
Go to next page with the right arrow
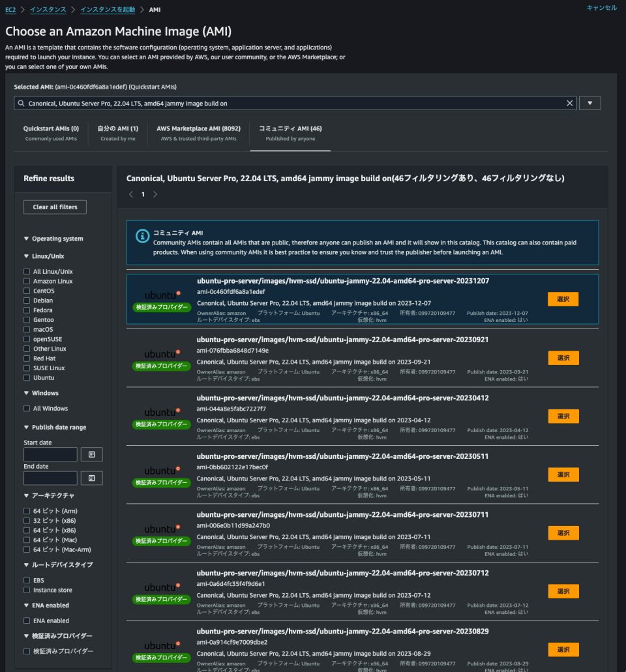(155, 194)
